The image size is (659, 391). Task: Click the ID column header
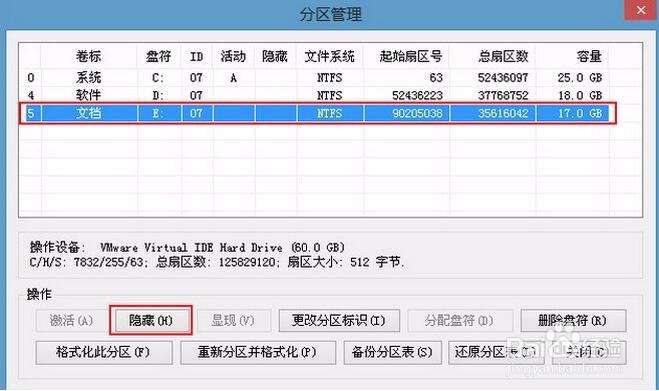(x=196, y=56)
